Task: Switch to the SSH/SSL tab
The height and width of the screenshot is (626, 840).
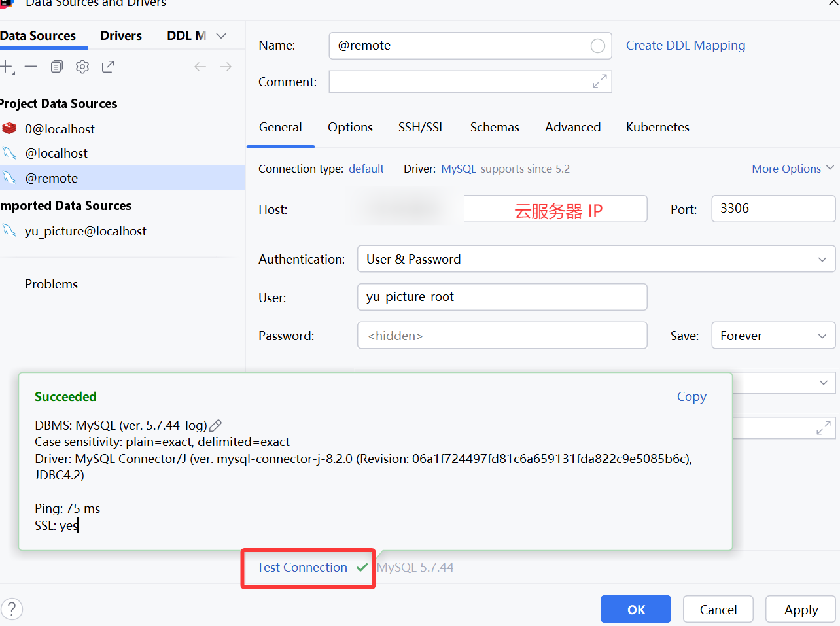Action: tap(421, 128)
